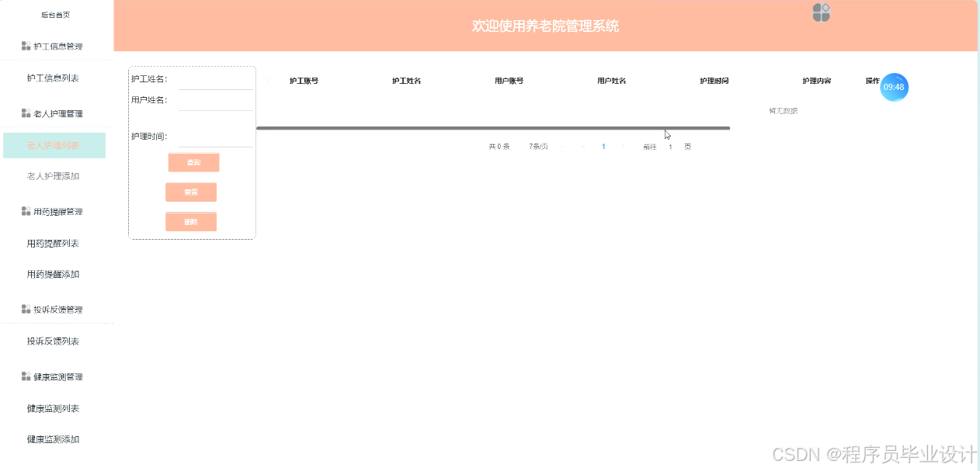Image resolution: width=980 pixels, height=471 pixels.
Task: Click the go-to page number field
Action: (670, 147)
